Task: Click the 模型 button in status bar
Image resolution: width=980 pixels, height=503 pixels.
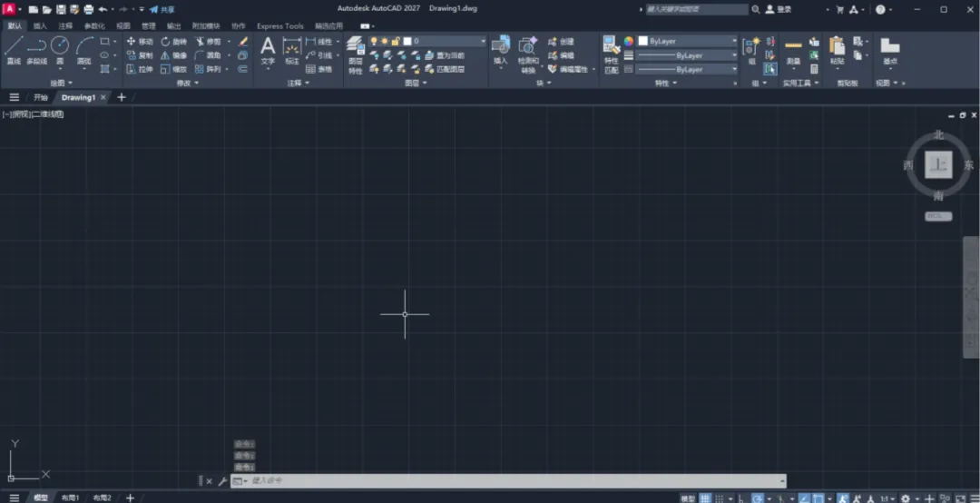Action: [688, 498]
